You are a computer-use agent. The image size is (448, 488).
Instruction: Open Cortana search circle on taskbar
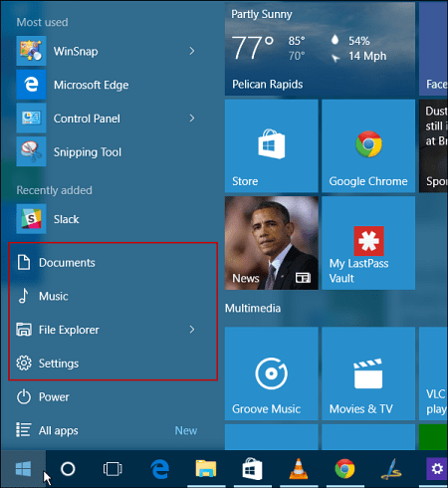point(68,469)
